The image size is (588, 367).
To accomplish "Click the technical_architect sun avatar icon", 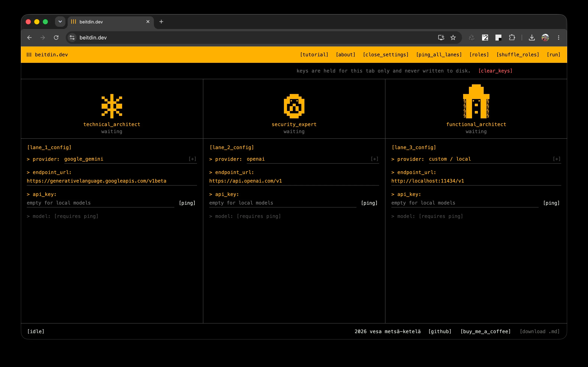I will click(x=112, y=106).
